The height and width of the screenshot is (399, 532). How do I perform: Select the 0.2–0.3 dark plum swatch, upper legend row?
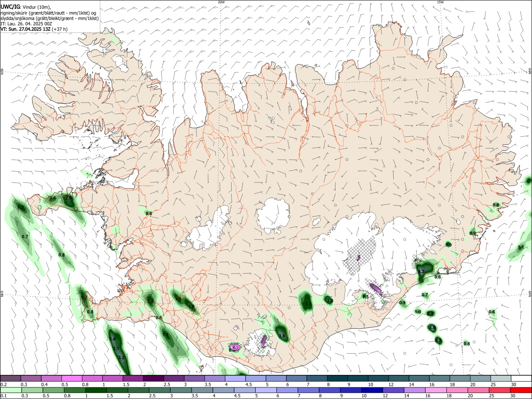click(11, 379)
